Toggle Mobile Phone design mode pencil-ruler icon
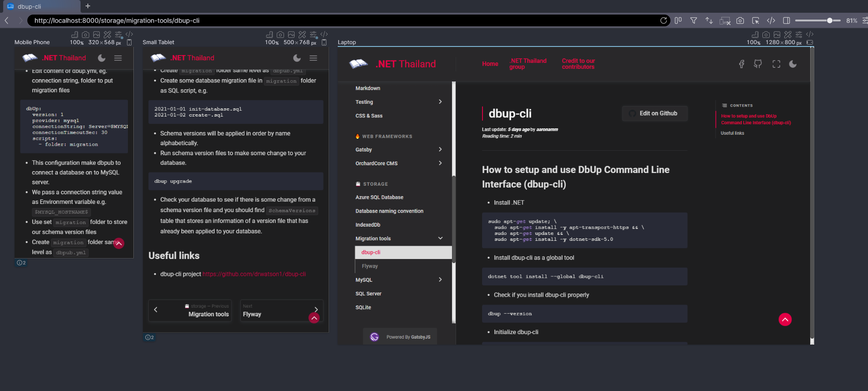Image resolution: width=868 pixels, height=391 pixels. click(107, 35)
